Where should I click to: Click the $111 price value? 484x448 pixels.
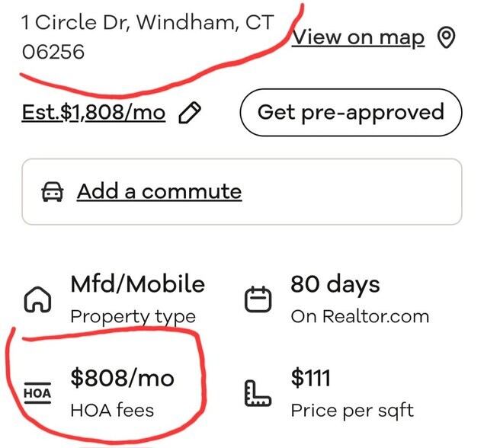coord(312,377)
